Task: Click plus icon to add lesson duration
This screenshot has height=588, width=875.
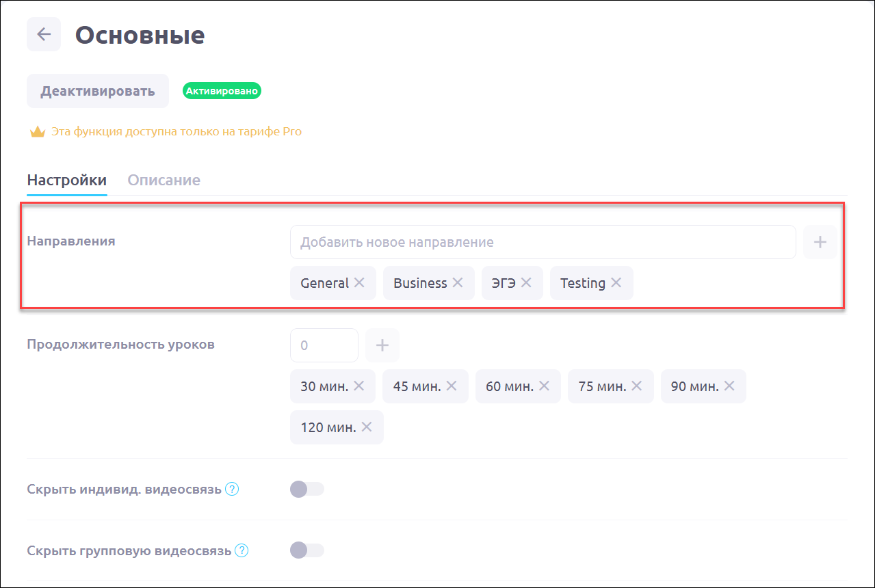Action: 382,345
